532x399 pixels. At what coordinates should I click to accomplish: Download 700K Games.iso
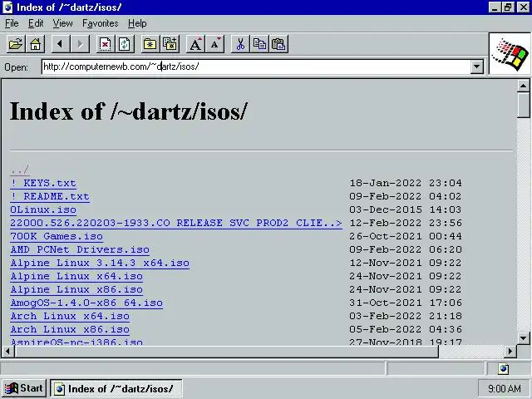[x=57, y=236]
